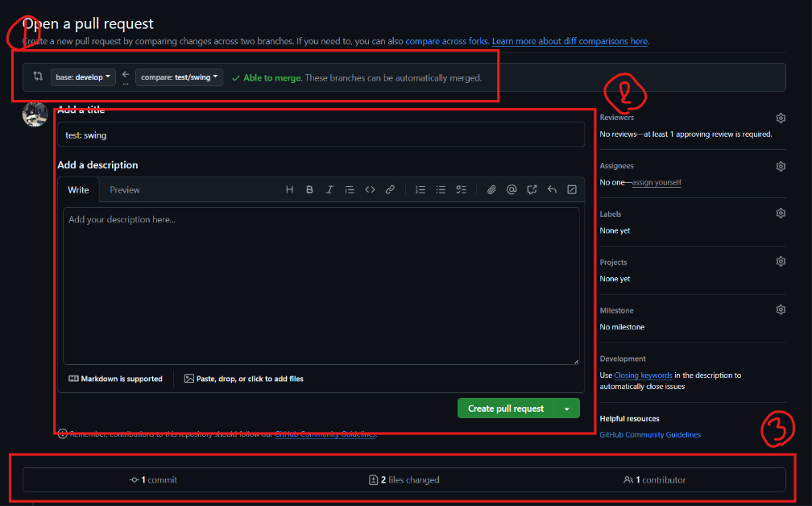Click the user avatar thumbnail

point(35,114)
